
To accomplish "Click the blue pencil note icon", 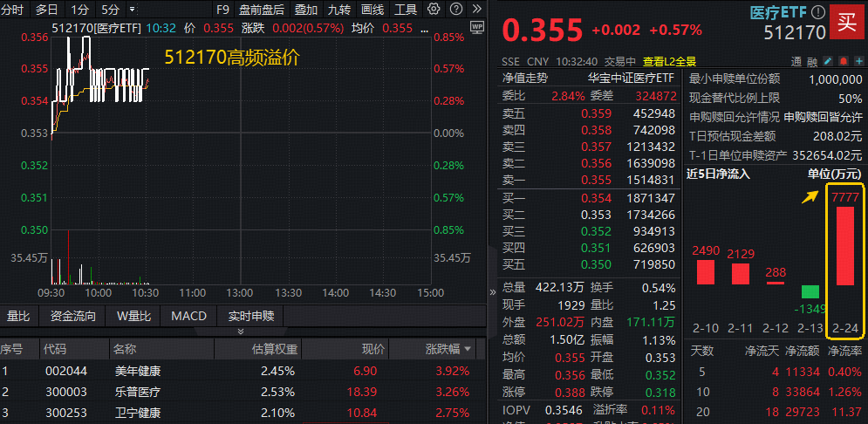I will (x=826, y=62).
